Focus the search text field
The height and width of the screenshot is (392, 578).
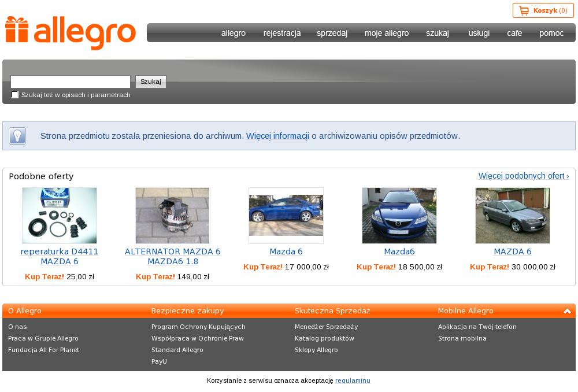[x=71, y=82]
